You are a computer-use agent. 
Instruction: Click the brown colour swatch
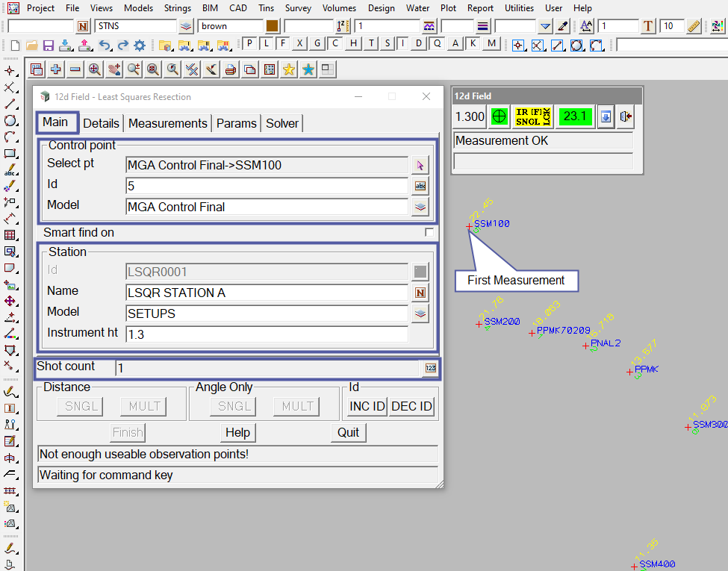click(x=272, y=26)
